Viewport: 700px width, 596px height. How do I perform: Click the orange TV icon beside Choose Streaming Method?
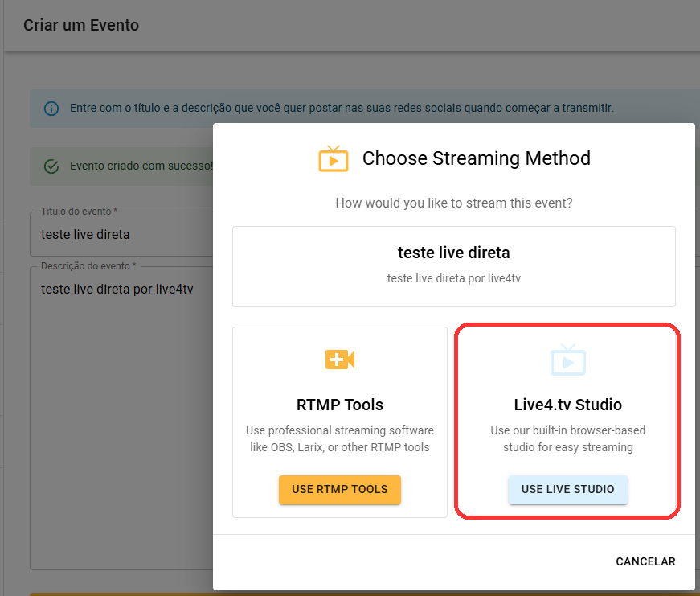coord(333,158)
